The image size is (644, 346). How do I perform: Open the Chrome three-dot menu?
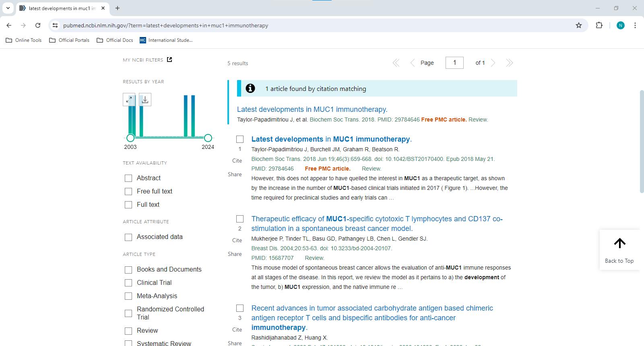tap(635, 25)
